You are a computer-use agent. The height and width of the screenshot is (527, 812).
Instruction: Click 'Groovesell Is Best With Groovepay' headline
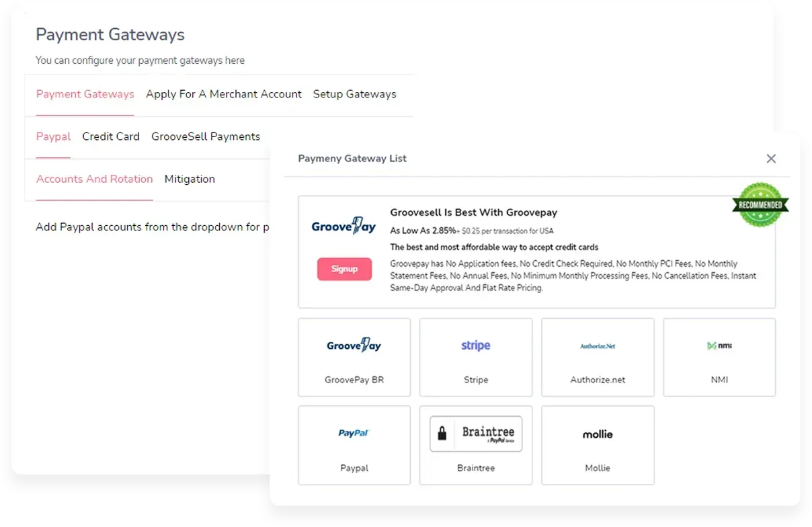click(x=474, y=212)
